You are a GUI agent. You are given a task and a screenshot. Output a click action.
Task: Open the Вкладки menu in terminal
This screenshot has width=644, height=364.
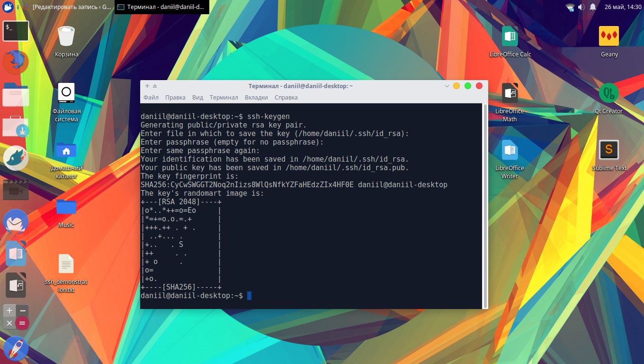click(256, 97)
